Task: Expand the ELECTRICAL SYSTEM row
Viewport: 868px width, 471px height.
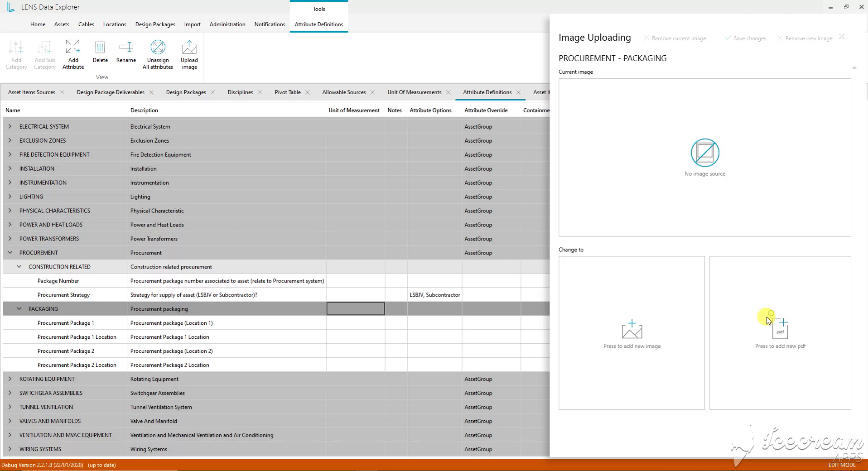Action: coord(10,126)
